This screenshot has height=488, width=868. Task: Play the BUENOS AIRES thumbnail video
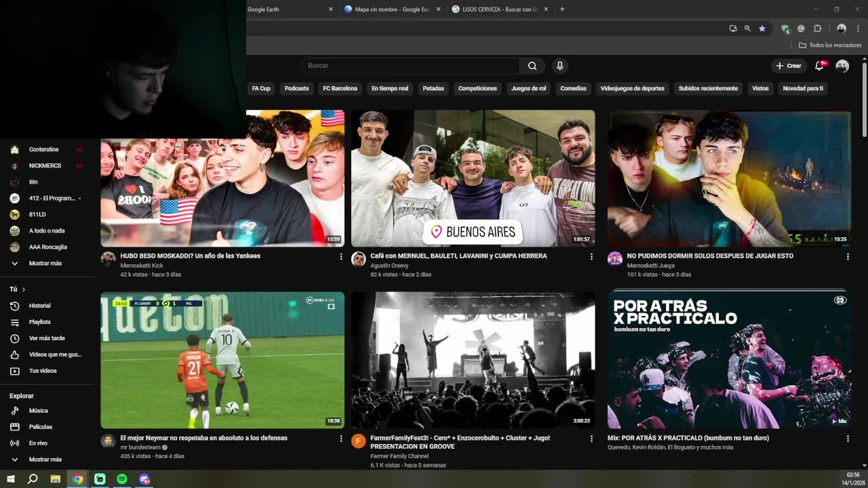point(473,178)
